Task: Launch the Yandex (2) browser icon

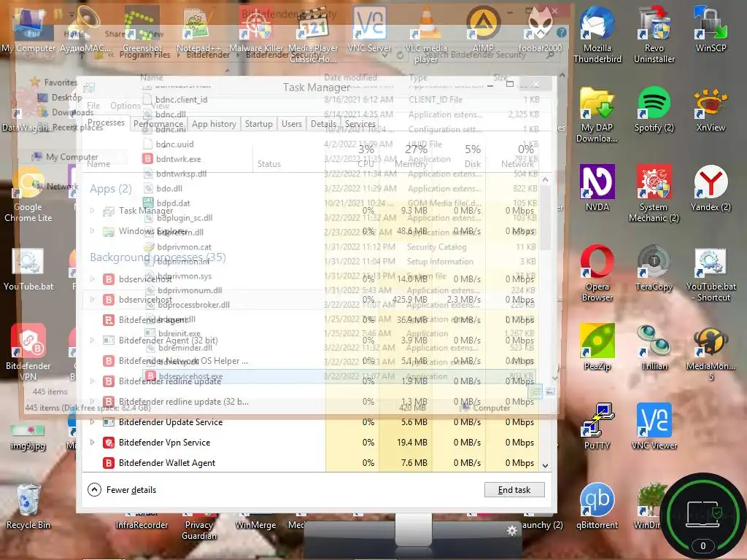Action: pos(711,189)
